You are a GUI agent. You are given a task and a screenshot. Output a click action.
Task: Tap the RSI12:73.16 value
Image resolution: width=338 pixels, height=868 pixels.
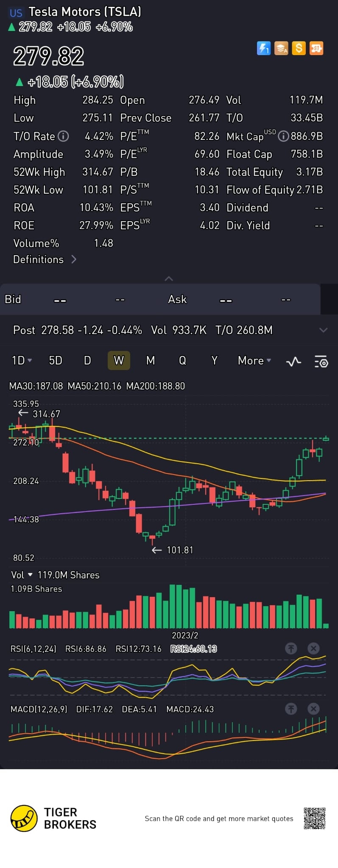139,649
